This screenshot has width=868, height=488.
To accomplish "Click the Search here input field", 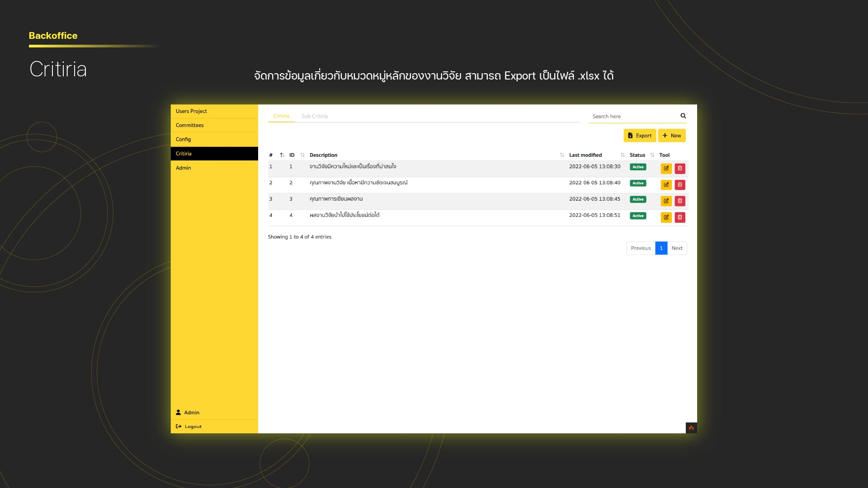I will click(x=633, y=117).
